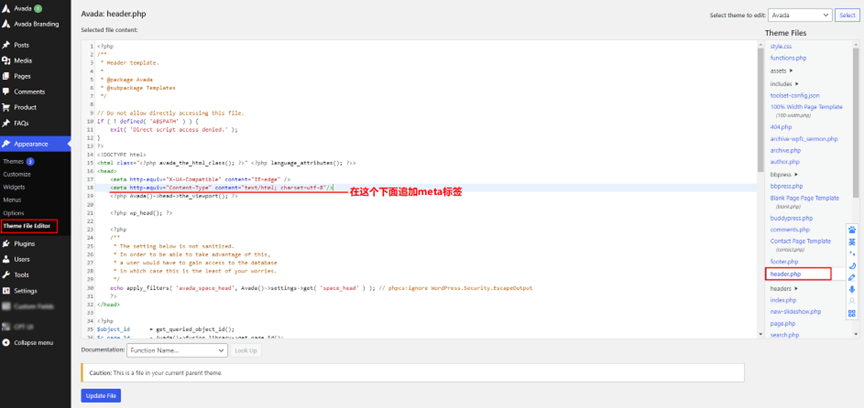Open Contact Page Template file
Viewport: 864px width, 408px height.
pos(800,241)
